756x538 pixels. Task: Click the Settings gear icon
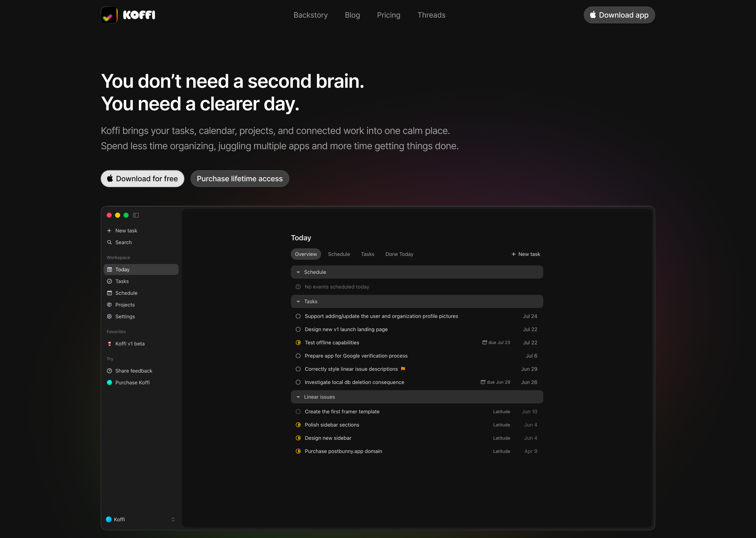pyautogui.click(x=109, y=317)
